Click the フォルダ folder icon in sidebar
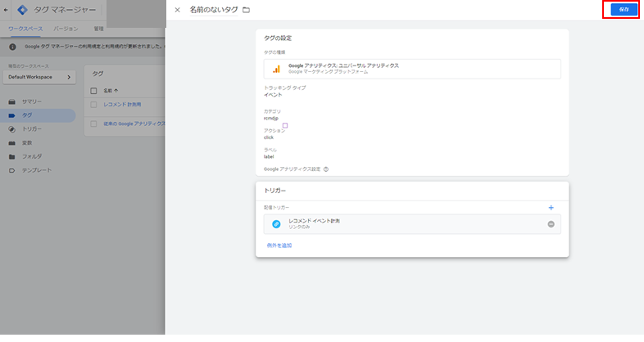This screenshot has width=644, height=342. coord(12,156)
